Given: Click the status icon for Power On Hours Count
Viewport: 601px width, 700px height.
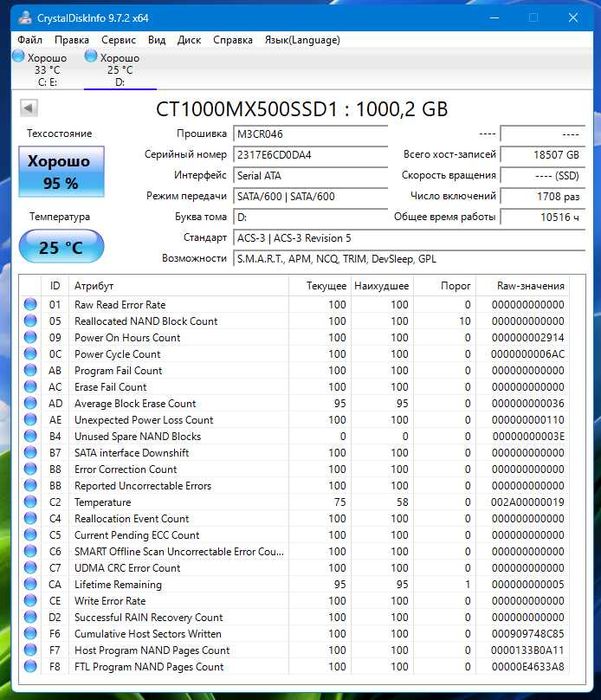Looking at the screenshot, I should (30, 338).
